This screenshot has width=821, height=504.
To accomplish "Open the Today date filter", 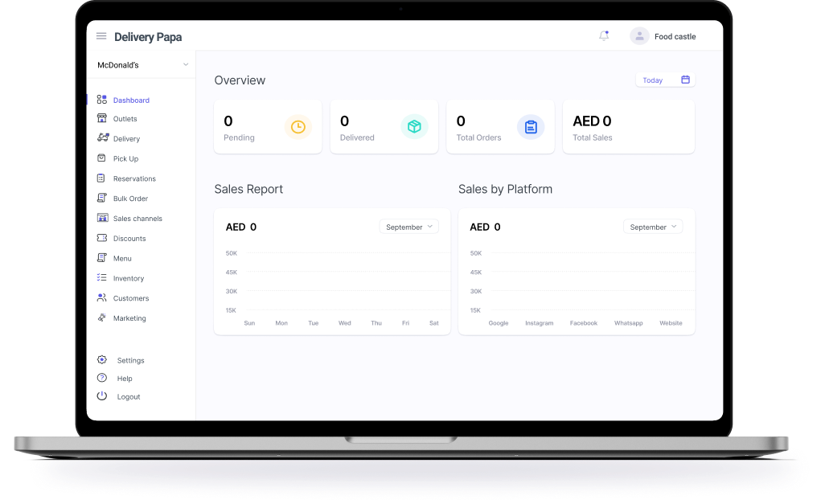I will coord(665,80).
